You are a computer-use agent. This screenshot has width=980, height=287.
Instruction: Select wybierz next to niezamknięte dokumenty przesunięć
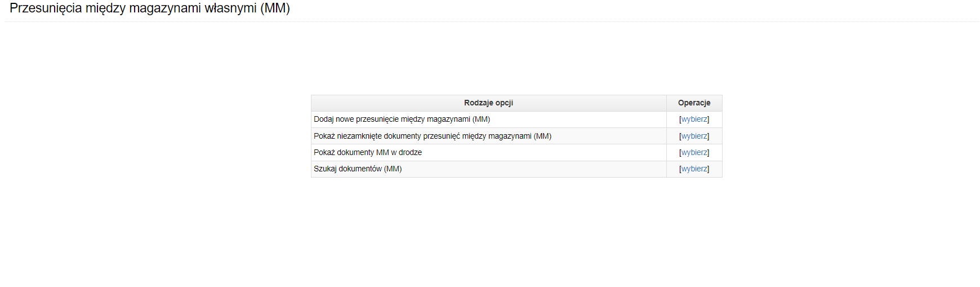coord(694,136)
